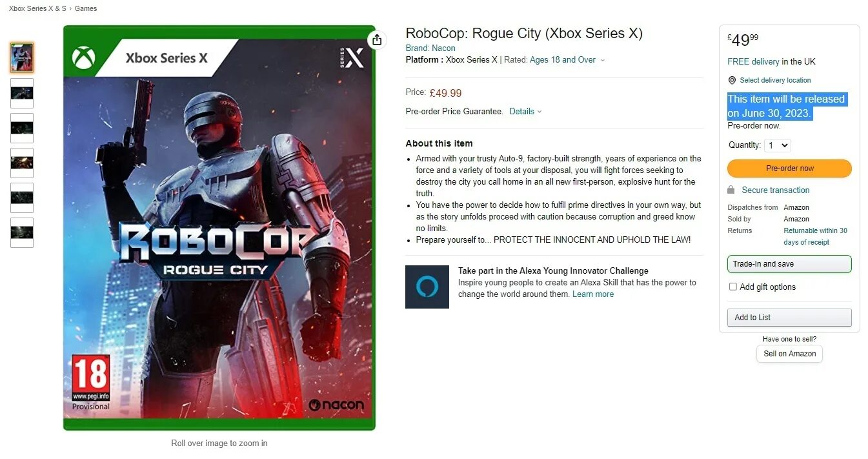Viewport: 868px width, 459px height.
Task: Click the main RoboCop cover image
Action: [219, 228]
